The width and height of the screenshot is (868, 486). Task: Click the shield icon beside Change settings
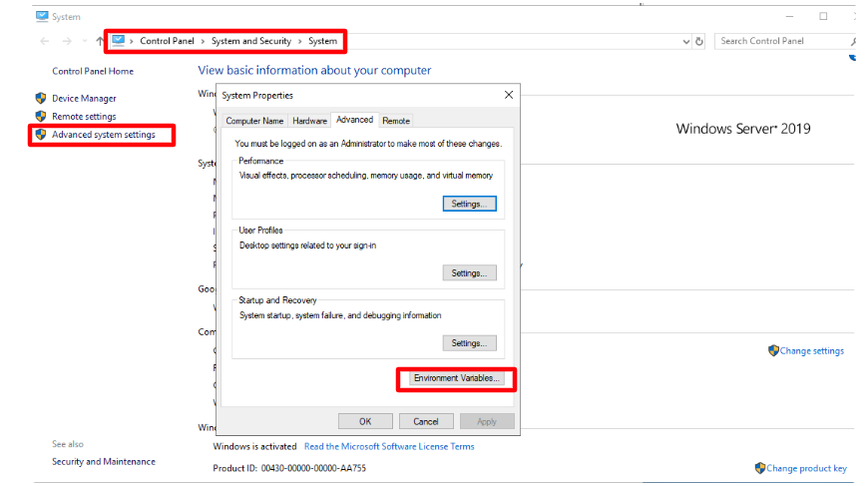773,350
